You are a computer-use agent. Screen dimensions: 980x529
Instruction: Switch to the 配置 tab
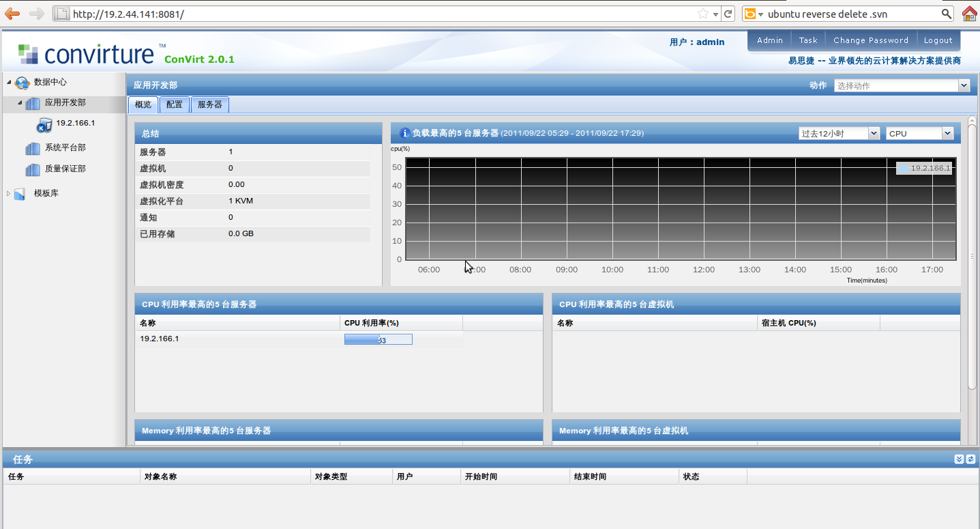(175, 104)
